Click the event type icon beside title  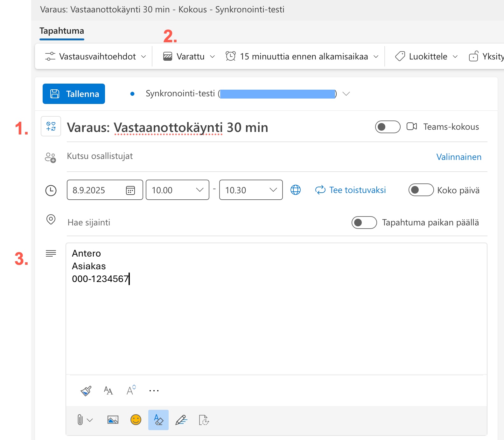tap(51, 127)
